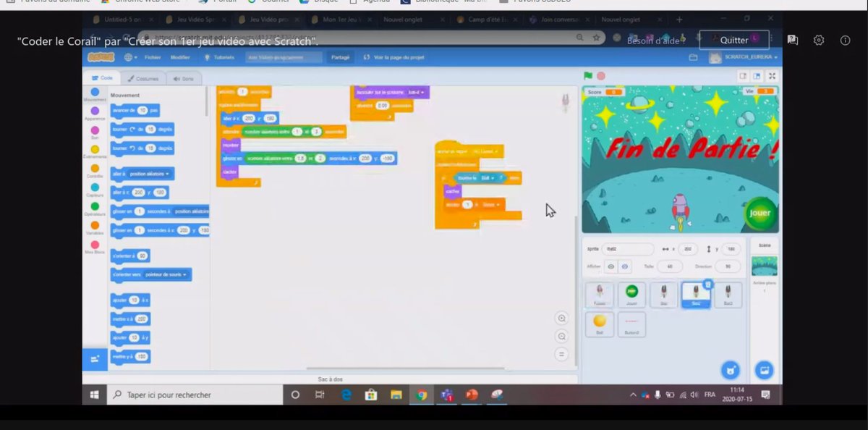Open the Modifier menu
The width and height of the screenshot is (868, 430).
point(180,57)
